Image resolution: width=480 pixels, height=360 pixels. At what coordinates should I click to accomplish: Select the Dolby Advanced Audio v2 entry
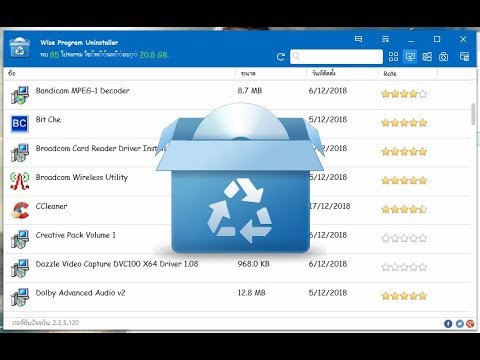238,297
